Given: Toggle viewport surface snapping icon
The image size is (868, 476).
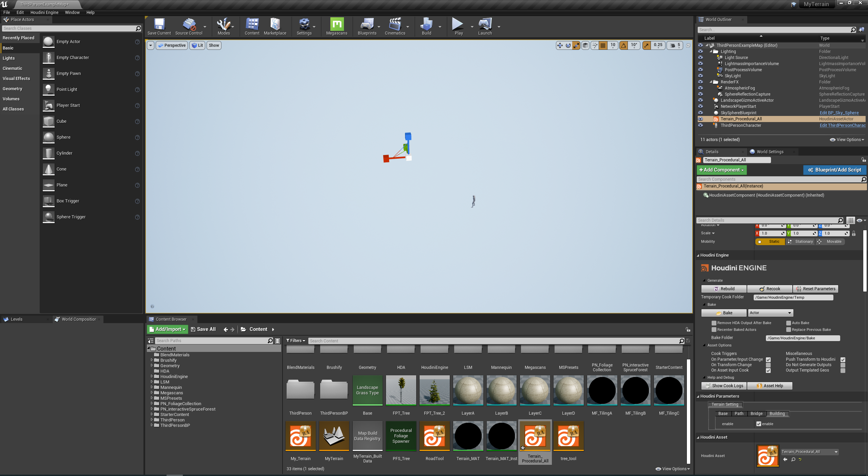Looking at the screenshot, I should coord(595,45).
